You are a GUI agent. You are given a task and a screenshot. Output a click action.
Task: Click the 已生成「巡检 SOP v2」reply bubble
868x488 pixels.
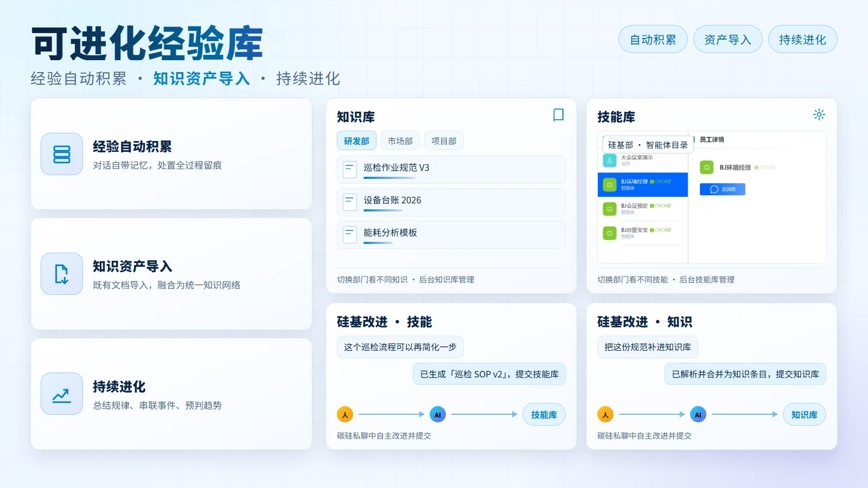(x=489, y=374)
